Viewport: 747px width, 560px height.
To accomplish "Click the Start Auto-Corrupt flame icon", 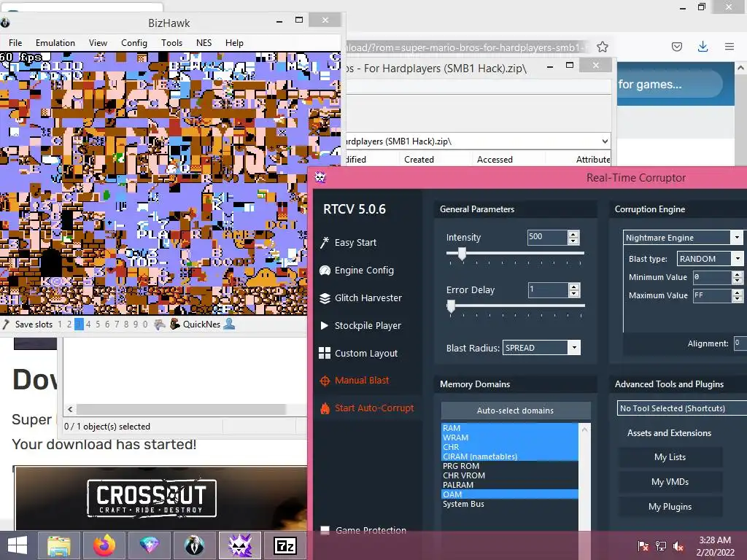I will pyautogui.click(x=325, y=408).
